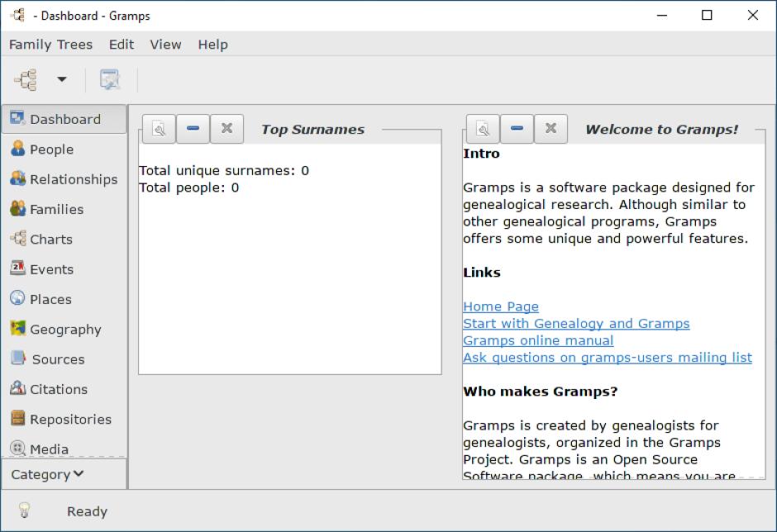Open the Dashboard category in sidebar
Screen dimensions: 777x532
pyautogui.click(x=64, y=120)
